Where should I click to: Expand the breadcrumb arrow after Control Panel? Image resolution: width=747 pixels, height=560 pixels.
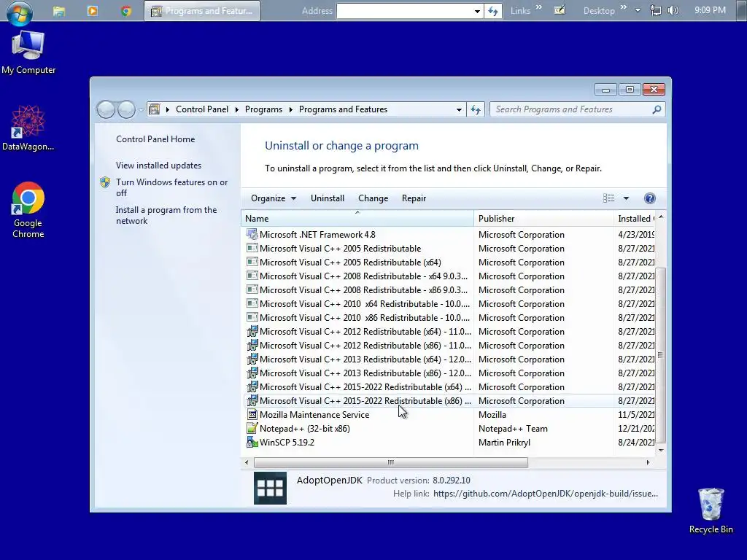237,109
